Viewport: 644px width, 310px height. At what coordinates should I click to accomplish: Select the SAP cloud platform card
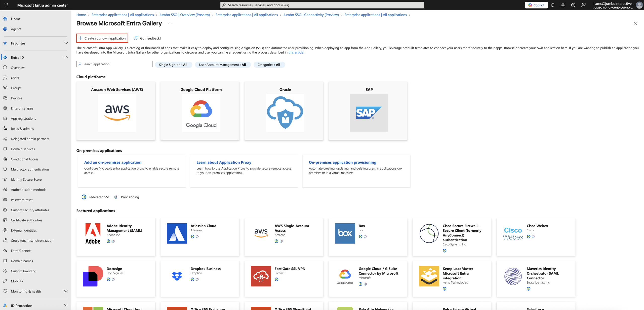point(368,111)
